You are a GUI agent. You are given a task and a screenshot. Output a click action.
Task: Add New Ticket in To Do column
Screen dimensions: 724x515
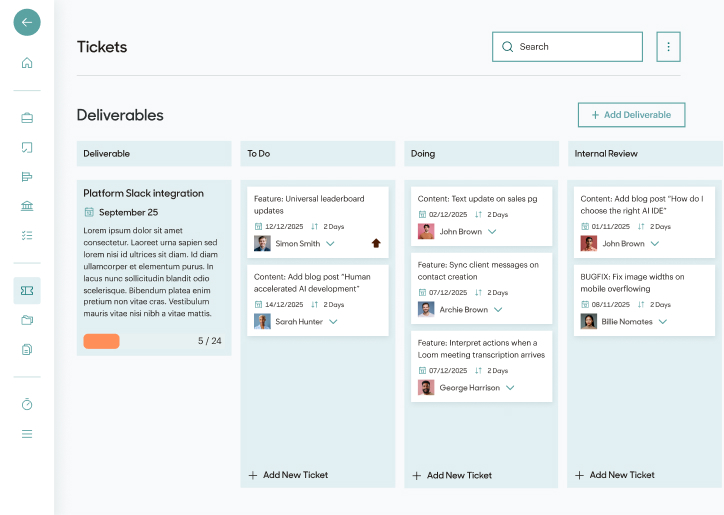coord(288,475)
